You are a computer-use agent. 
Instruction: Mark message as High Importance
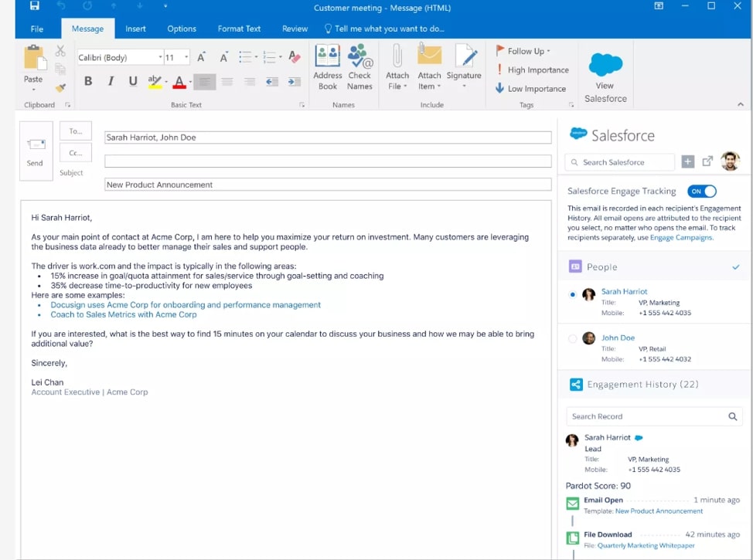(532, 70)
